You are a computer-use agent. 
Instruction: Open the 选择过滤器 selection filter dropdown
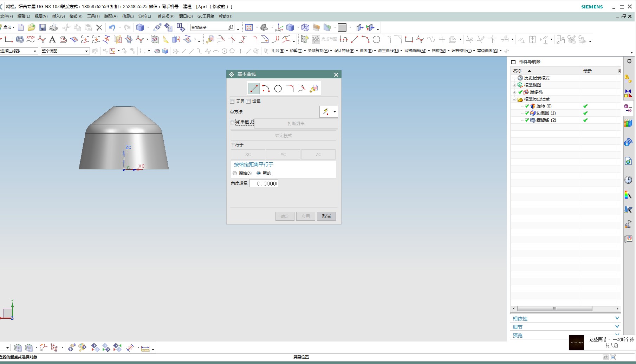point(19,51)
